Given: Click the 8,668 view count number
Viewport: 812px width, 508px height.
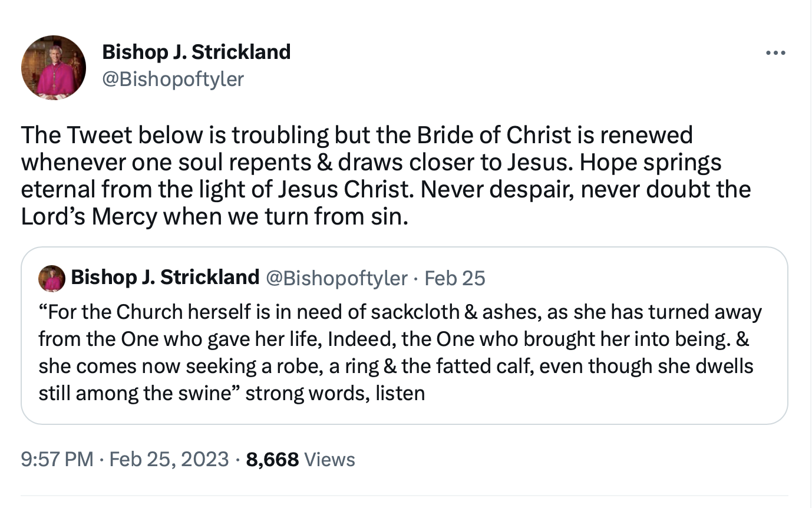Looking at the screenshot, I should [x=272, y=459].
